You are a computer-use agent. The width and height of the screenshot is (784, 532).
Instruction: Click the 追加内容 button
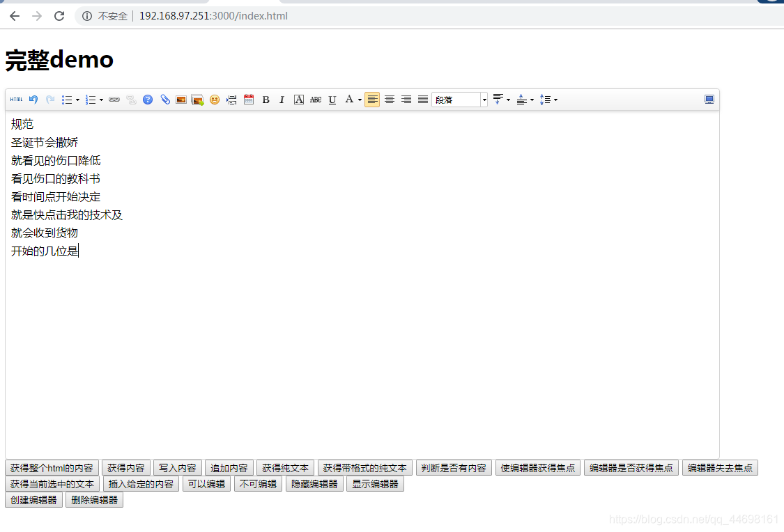click(x=229, y=468)
